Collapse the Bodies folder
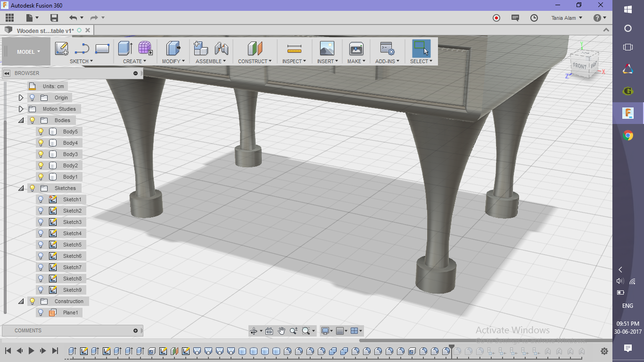The image size is (644, 362). 21,120
